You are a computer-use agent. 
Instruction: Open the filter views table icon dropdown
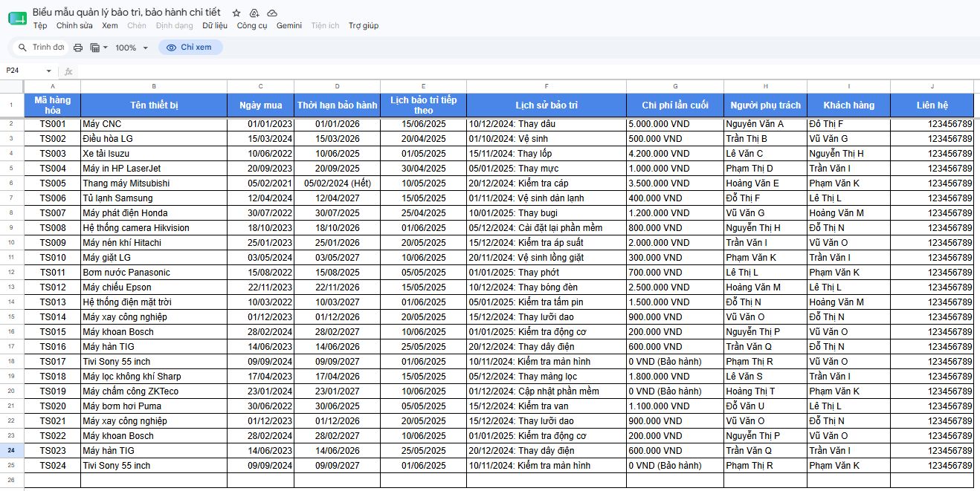click(x=99, y=48)
